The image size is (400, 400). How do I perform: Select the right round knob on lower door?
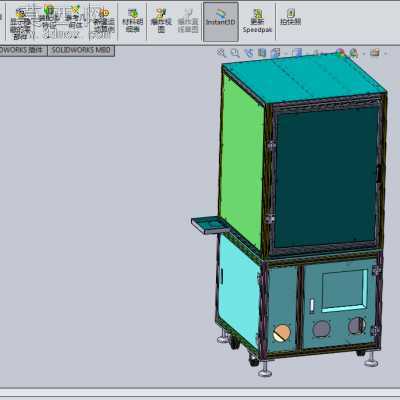pyautogui.click(x=357, y=326)
